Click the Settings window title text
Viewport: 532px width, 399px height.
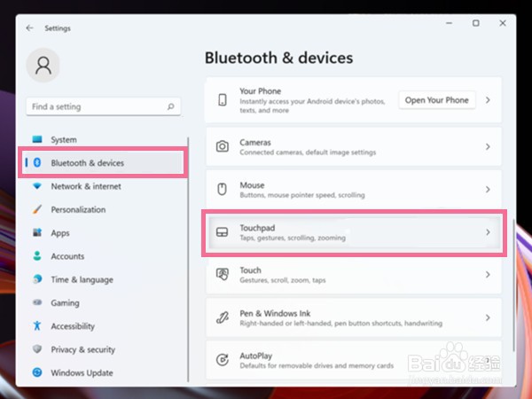58,28
